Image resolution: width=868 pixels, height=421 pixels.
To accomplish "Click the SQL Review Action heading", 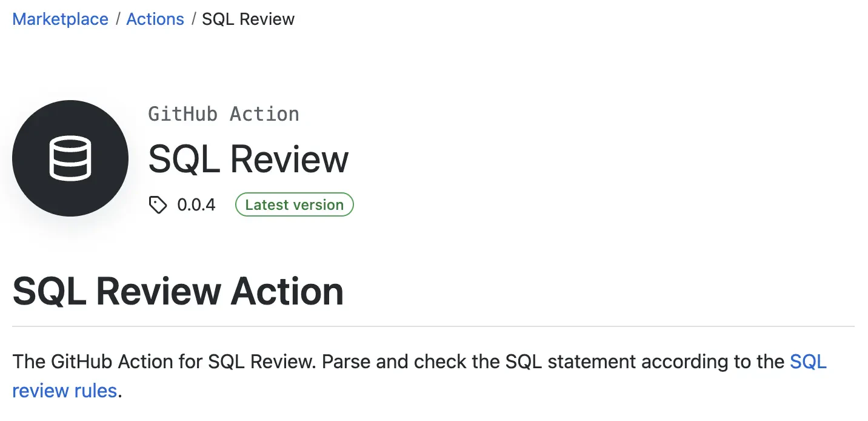I will pyautogui.click(x=178, y=291).
